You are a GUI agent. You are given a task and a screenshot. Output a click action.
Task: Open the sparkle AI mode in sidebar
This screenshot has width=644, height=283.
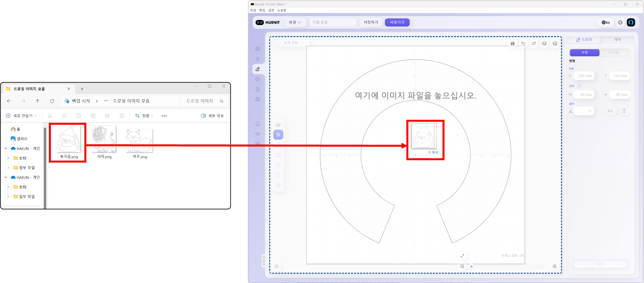pos(258,59)
